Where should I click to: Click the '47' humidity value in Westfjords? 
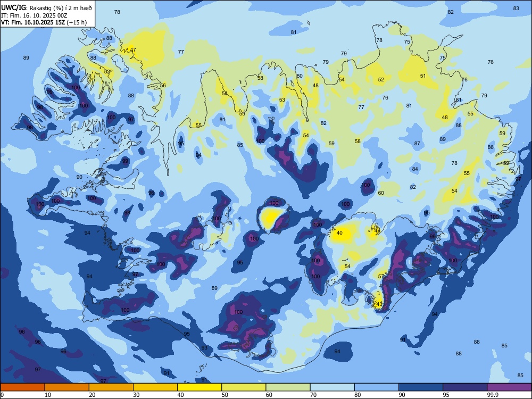(133, 50)
